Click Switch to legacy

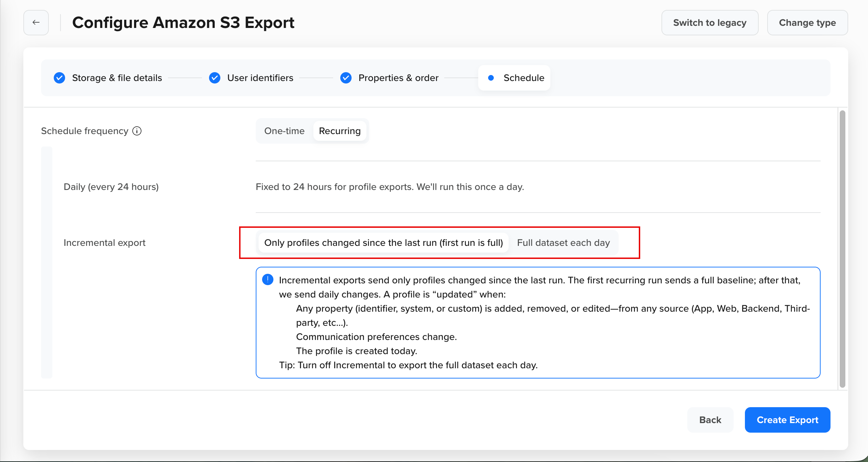[x=710, y=22]
